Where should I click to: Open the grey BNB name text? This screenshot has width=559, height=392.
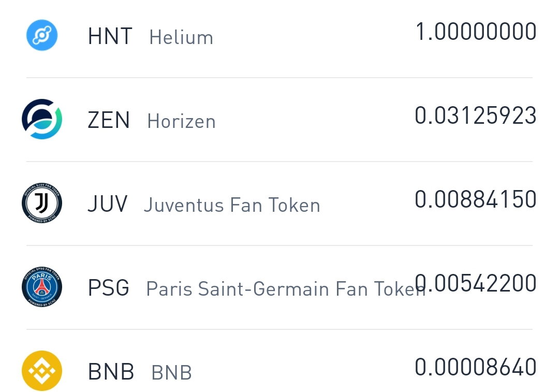click(171, 373)
